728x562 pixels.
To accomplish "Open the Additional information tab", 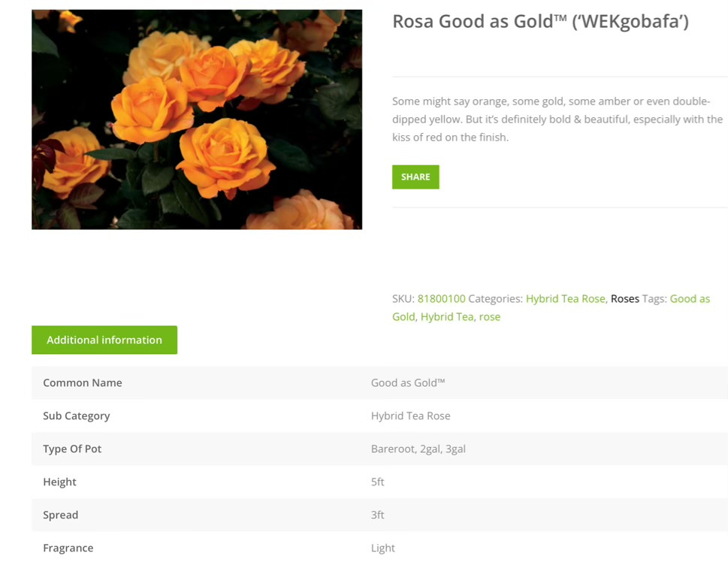I will [104, 340].
